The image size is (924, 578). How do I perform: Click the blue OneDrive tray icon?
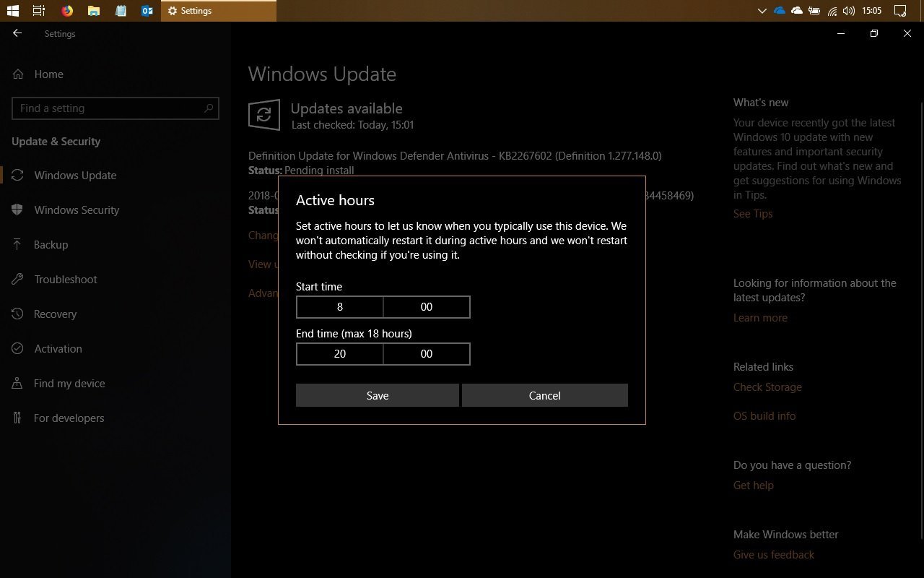pos(780,11)
